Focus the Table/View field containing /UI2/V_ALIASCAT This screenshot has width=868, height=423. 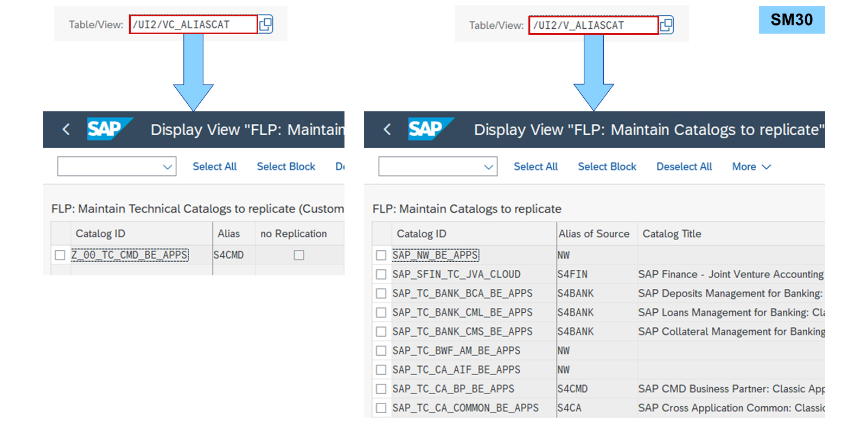click(593, 25)
